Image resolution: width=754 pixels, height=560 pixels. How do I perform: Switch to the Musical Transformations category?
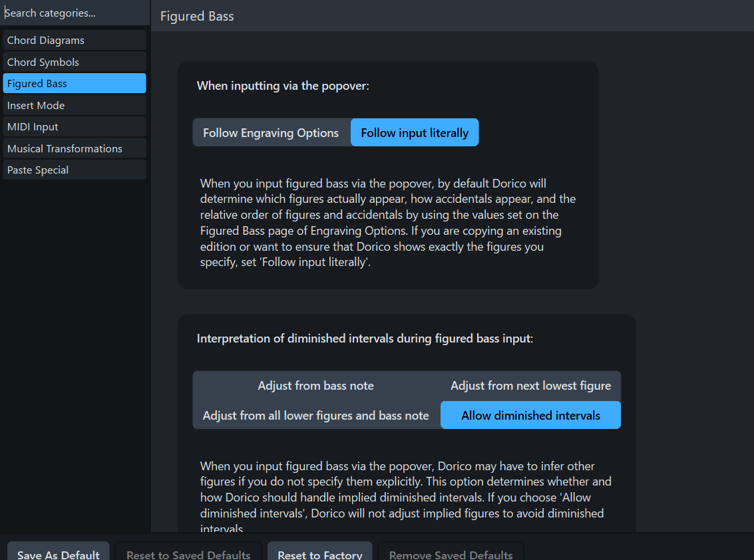[75, 148]
